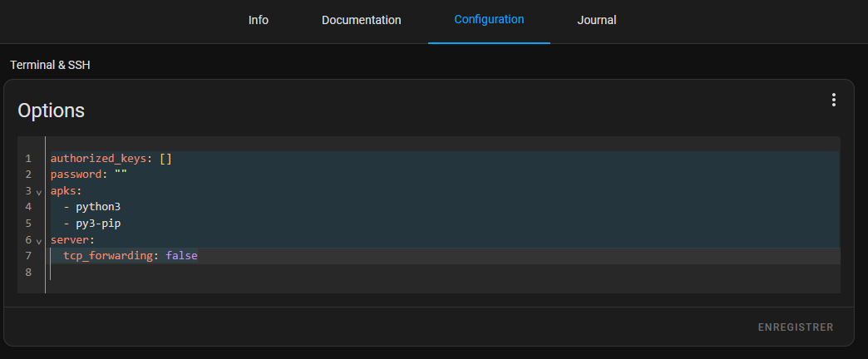Click line number 1 in the gutter
This screenshot has width=868, height=359.
pyautogui.click(x=28, y=159)
